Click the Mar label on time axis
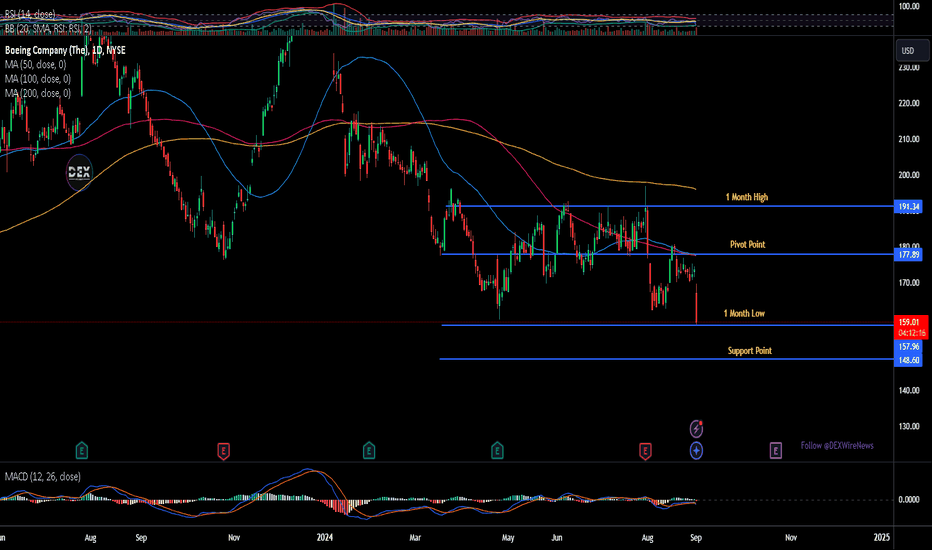932x550 pixels. click(415, 538)
